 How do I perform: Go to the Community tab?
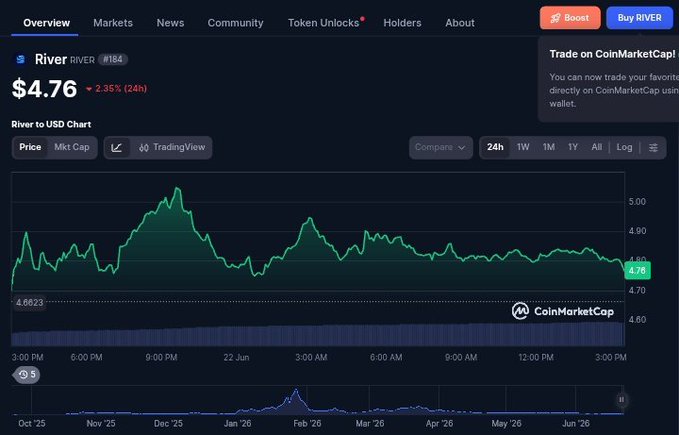(235, 23)
